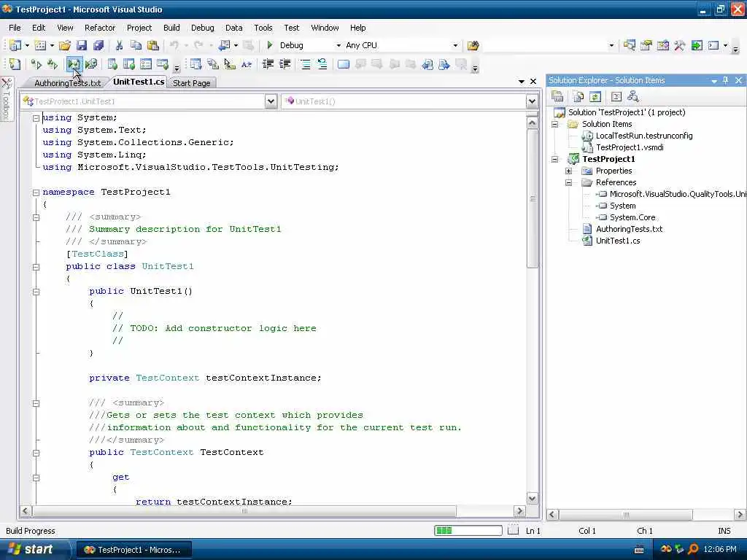Collapse the References node in Solution Explorer
The width and height of the screenshot is (747, 560).
coord(569,182)
